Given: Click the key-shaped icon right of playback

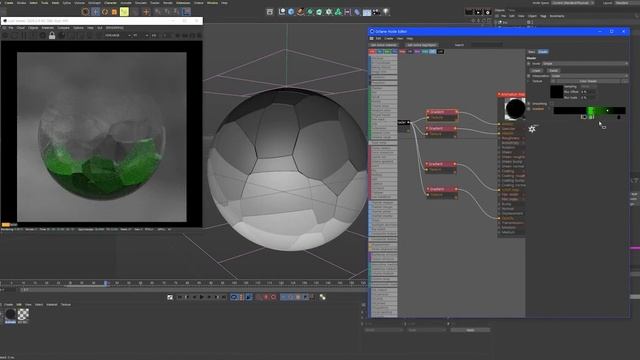Looking at the screenshot, I should pyautogui.click(x=322, y=297).
